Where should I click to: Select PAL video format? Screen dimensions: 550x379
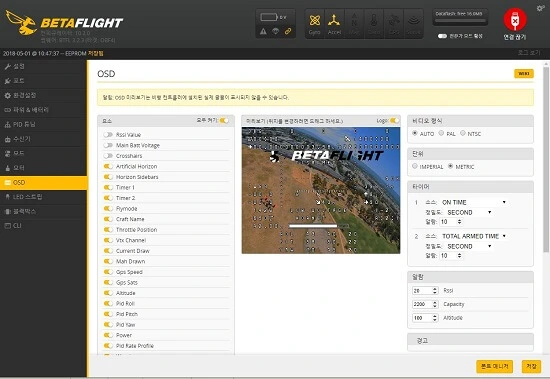tap(441, 133)
